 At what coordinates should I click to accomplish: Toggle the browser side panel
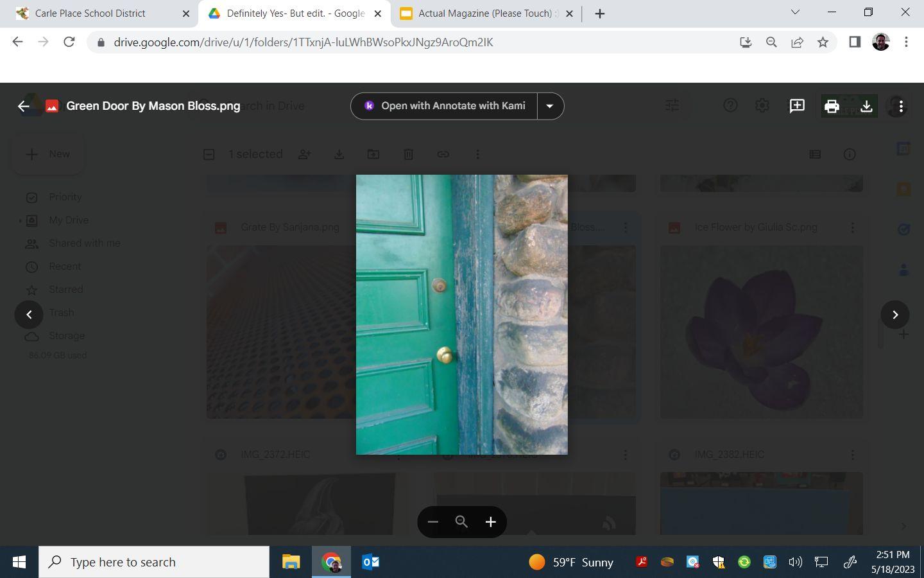855,42
